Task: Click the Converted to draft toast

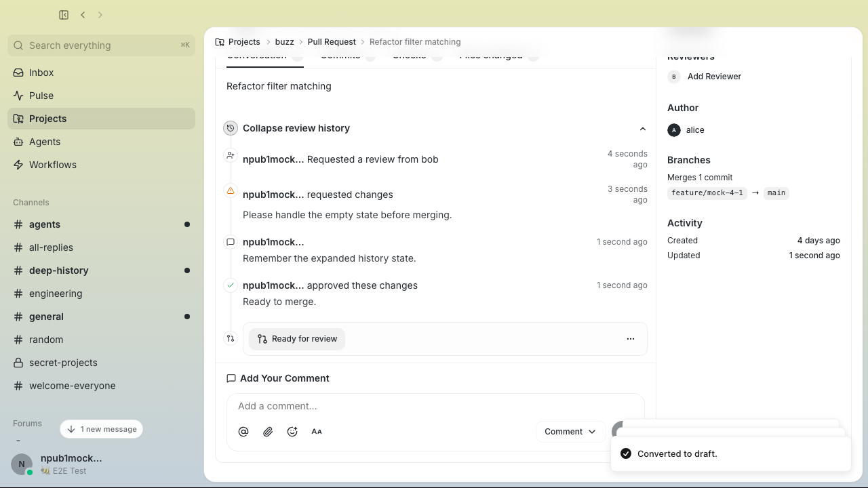Action: click(x=731, y=453)
